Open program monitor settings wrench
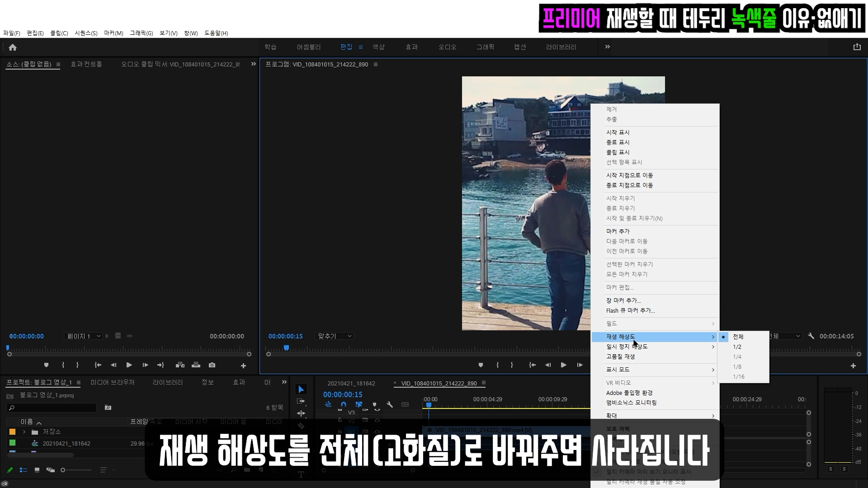This screenshot has width=868, height=488. pyautogui.click(x=811, y=336)
